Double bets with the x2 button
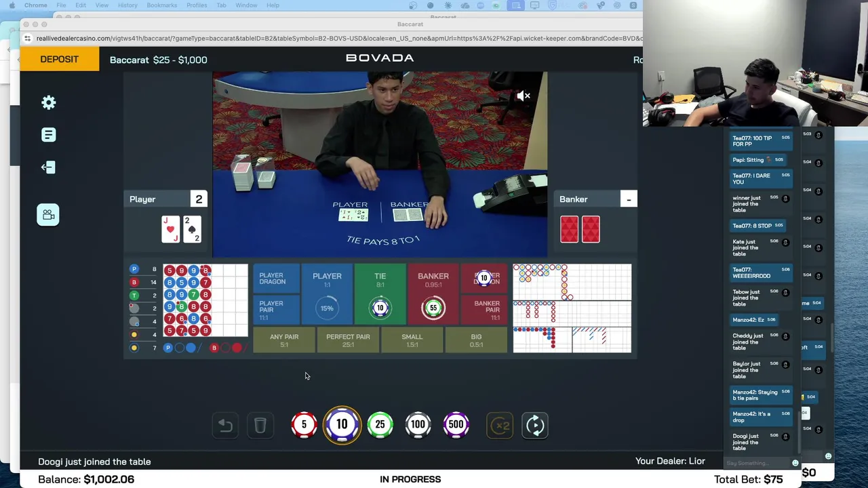 pyautogui.click(x=500, y=425)
